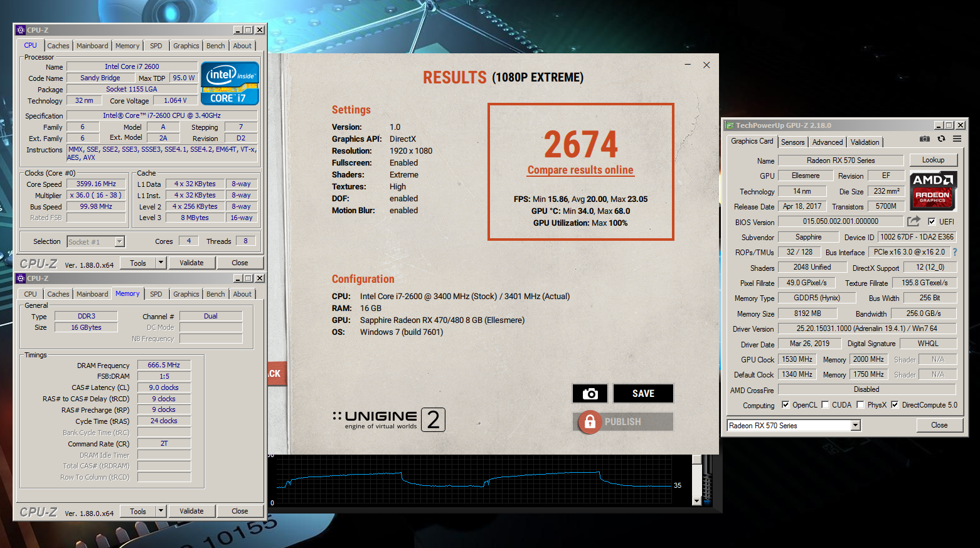
Task: Click the Unigine 2 logo
Action: coord(389,419)
